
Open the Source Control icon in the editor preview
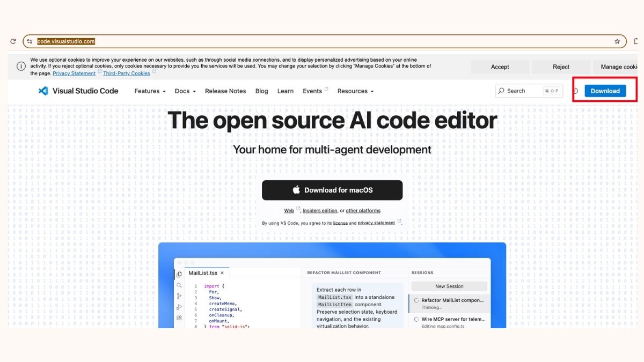pos(179,296)
